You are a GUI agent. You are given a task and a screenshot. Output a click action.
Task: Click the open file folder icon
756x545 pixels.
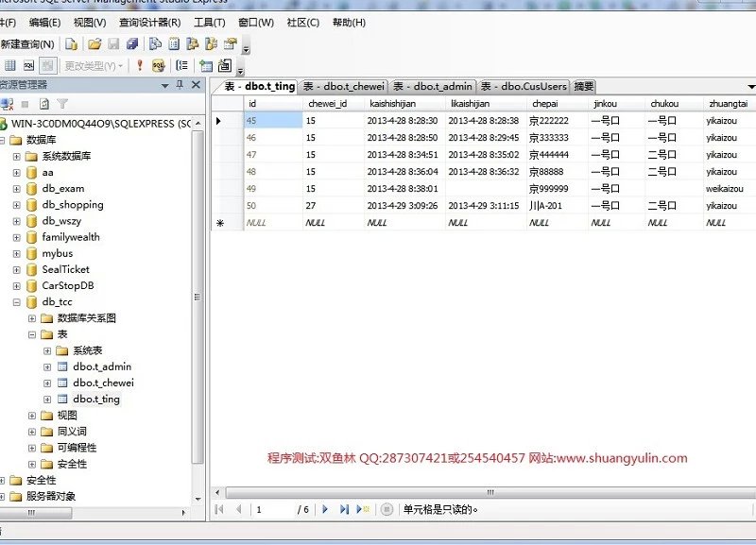tap(94, 44)
